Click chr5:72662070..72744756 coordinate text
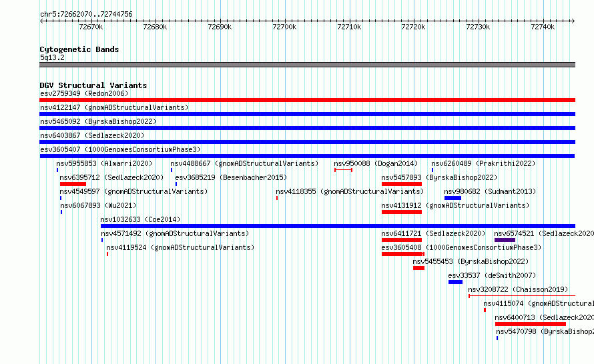The height and width of the screenshot is (364, 594). pos(86,14)
